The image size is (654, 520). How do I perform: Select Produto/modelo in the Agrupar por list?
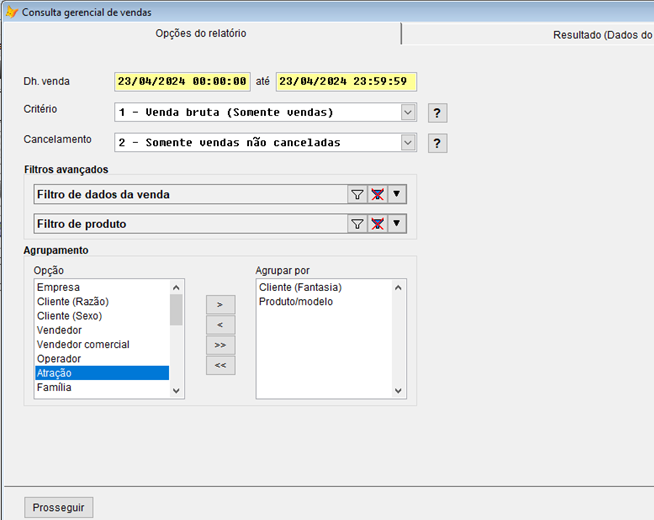point(296,301)
